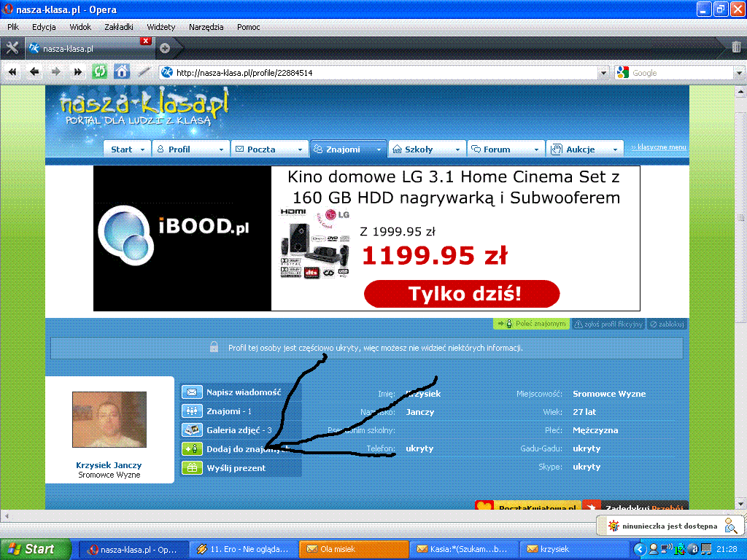Open a new tab with plus button
The image size is (747, 560).
pos(165,48)
